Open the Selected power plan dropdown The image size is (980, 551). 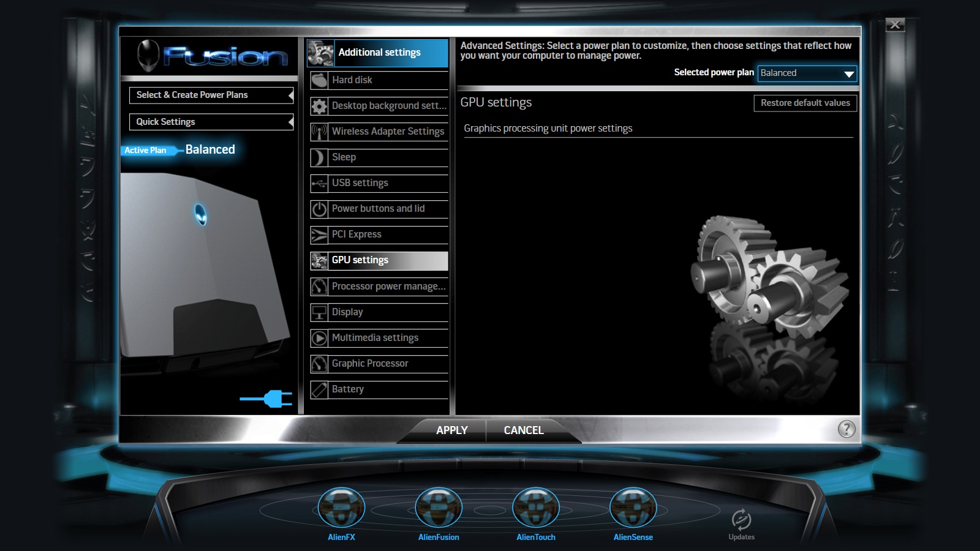tap(807, 73)
